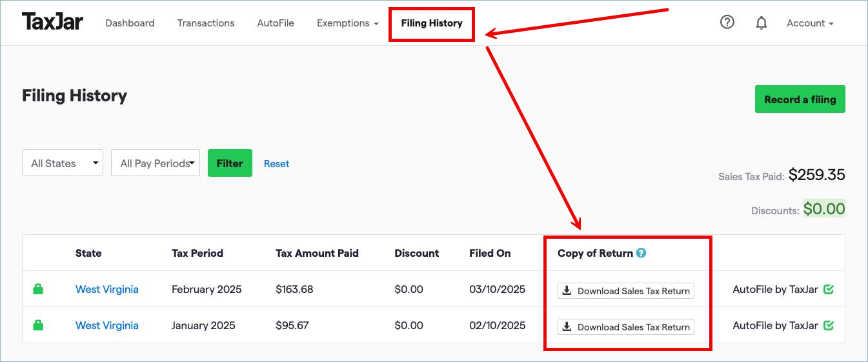Open the help question mark icon
This screenshot has width=868, height=362.
(727, 22)
